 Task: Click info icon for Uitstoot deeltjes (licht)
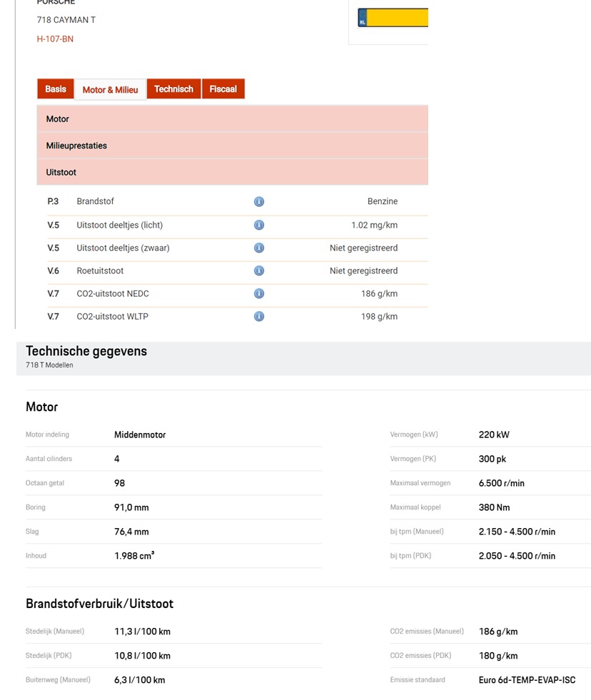coord(259,225)
